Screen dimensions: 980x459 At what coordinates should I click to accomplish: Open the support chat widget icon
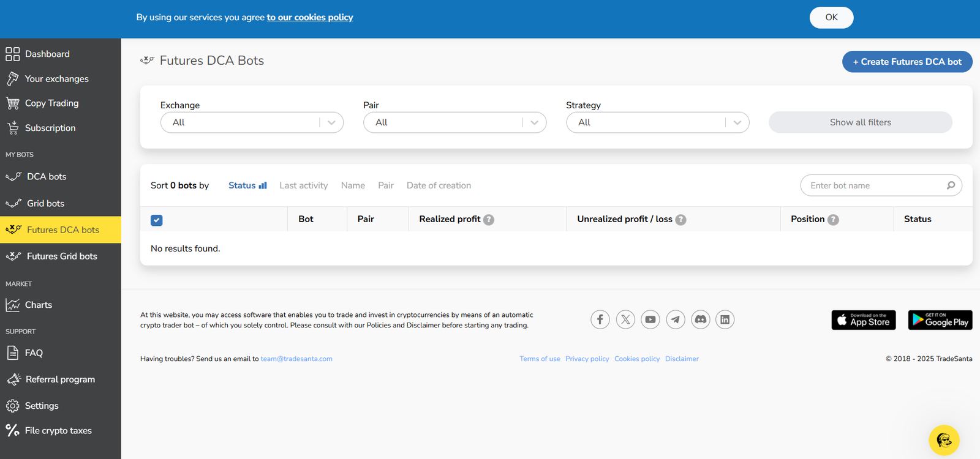(943, 440)
